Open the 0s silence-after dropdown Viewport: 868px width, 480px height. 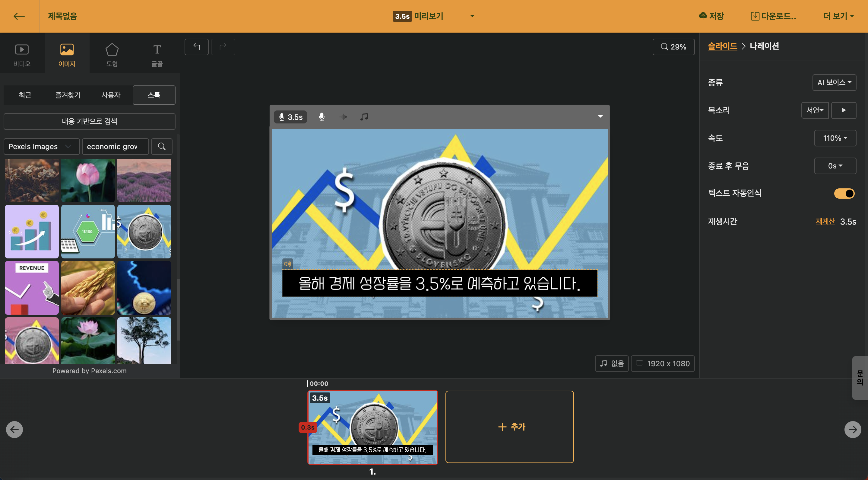835,166
